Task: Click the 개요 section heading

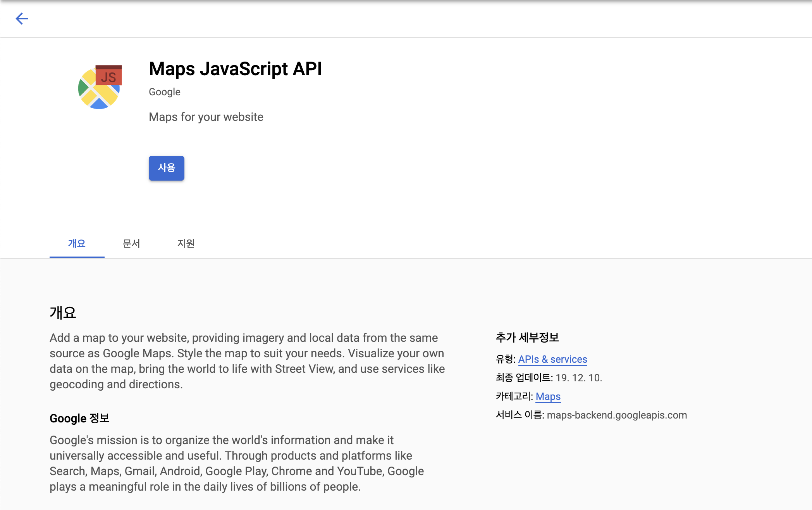Action: point(63,312)
